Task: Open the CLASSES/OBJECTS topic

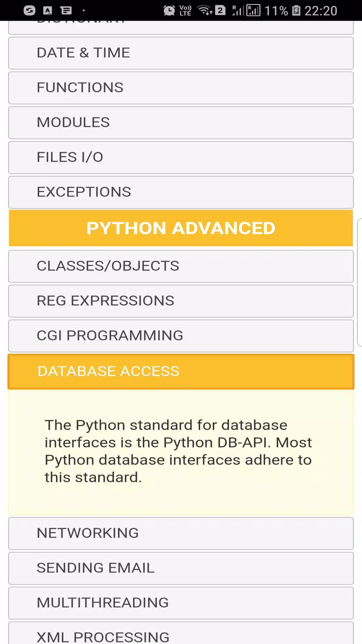Action: 181,266
